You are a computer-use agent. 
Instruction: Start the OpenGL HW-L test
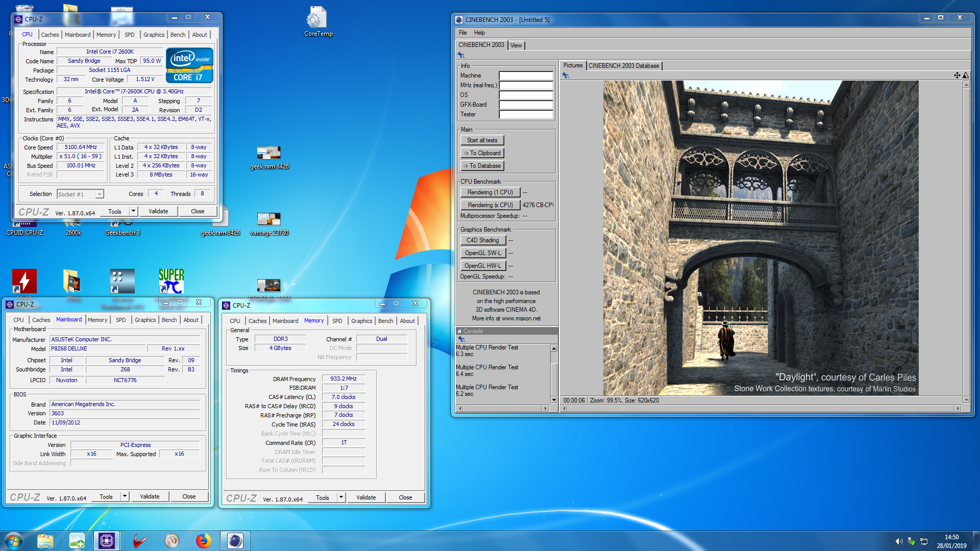(482, 266)
